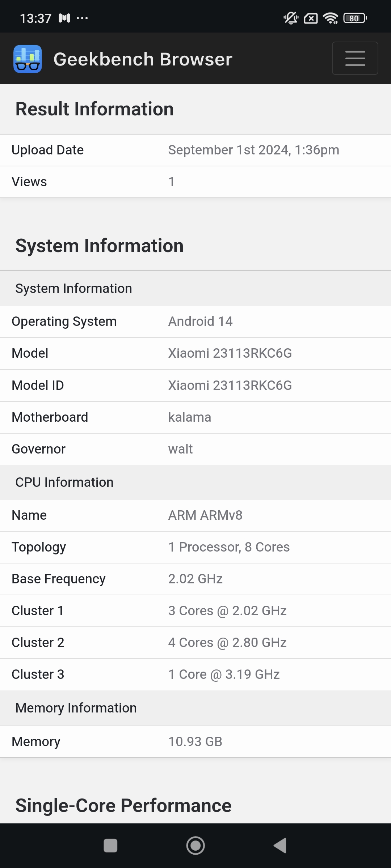Open the hamburger navigation menu
Viewport: 391px width, 868px height.
tap(355, 58)
